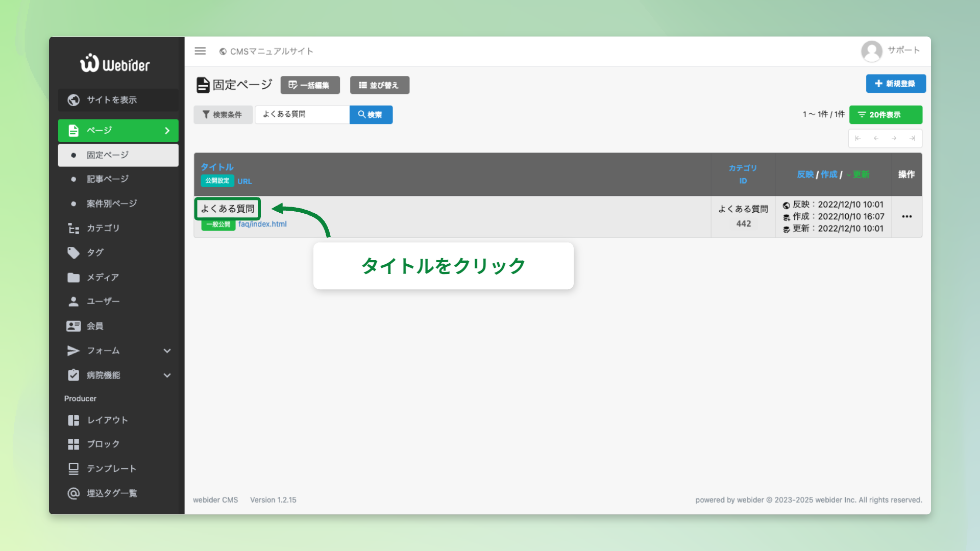Click the search keyword input field
This screenshot has height=551, width=980.
pos(302,115)
